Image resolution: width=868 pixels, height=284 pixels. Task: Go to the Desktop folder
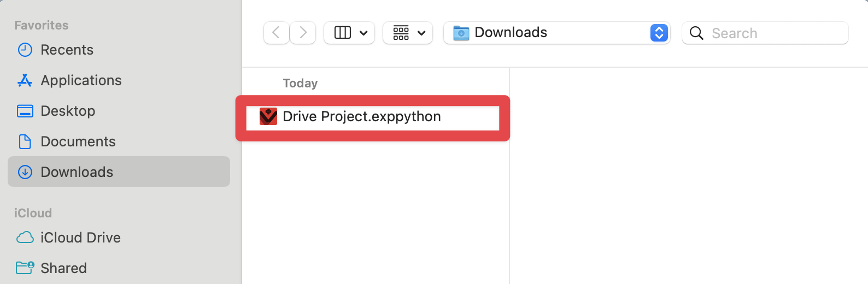tap(68, 111)
